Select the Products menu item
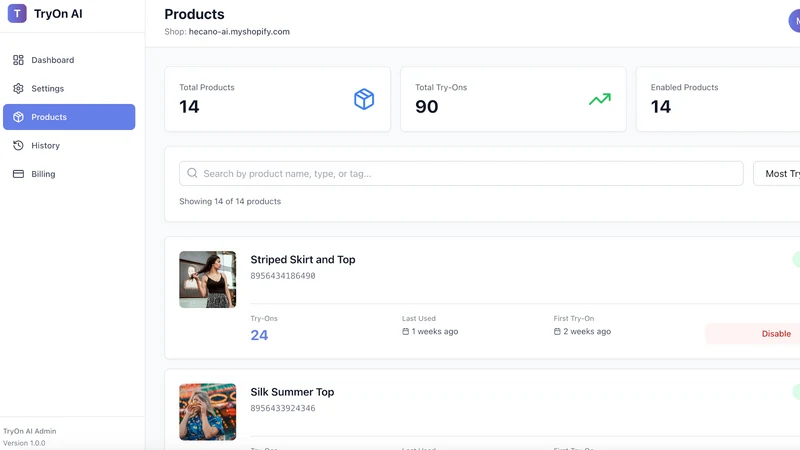Viewport: 800px width, 450px height. pyautogui.click(x=69, y=117)
